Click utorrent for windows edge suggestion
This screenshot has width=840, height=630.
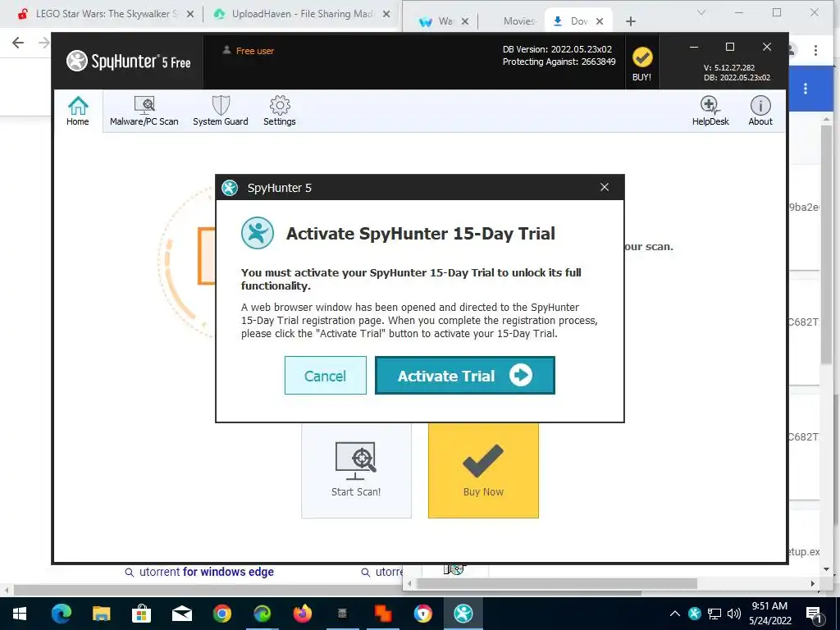199,572
